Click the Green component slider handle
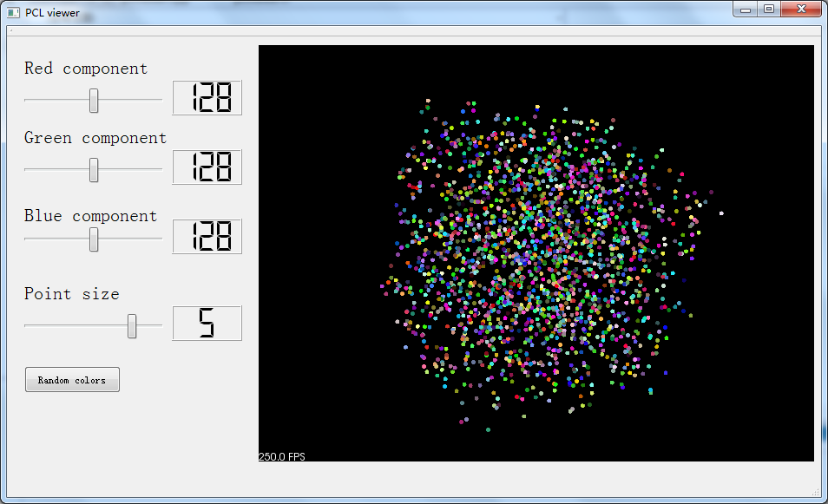This screenshot has height=504, width=828. click(x=94, y=170)
